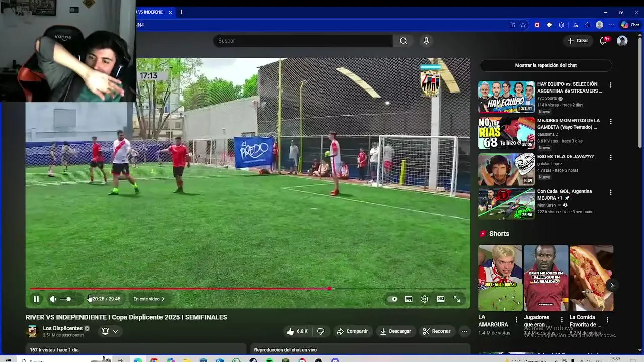The height and width of the screenshot is (362, 644).
Task: Open subscription notification bell dropdown
Action: click(110, 331)
